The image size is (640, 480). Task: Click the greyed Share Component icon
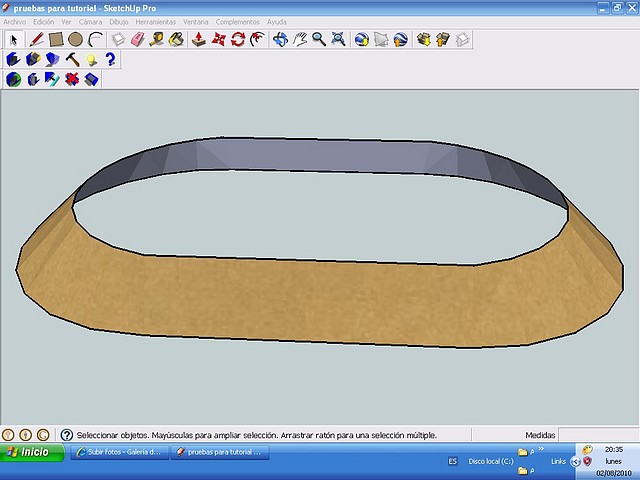(x=462, y=40)
